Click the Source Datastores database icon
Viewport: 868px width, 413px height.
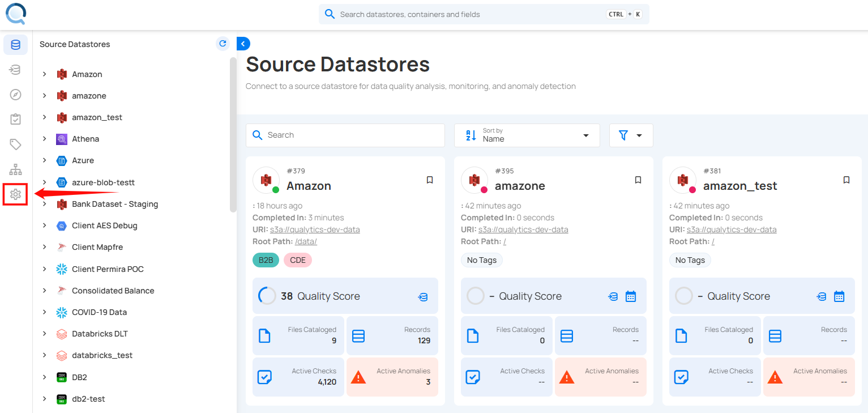coord(15,45)
